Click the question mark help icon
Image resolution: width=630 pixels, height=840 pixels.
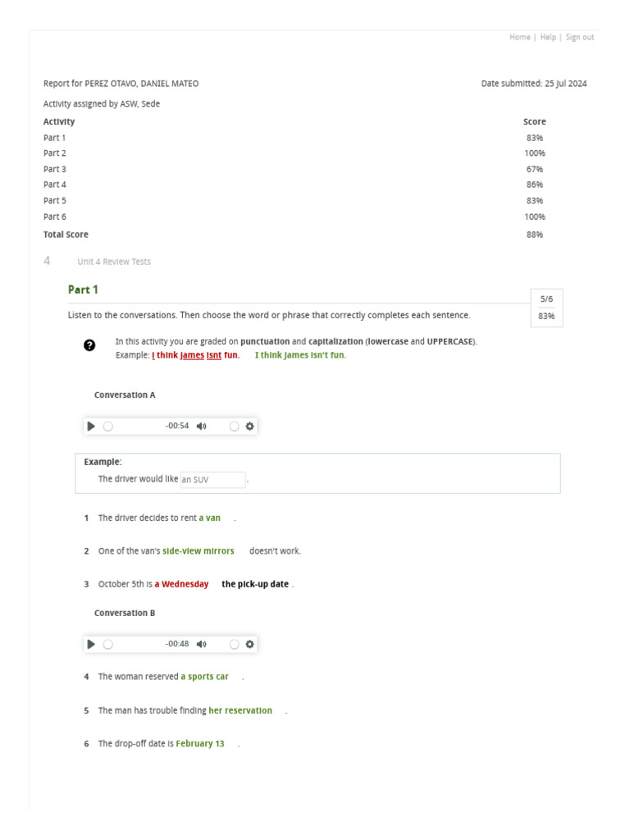(89, 346)
